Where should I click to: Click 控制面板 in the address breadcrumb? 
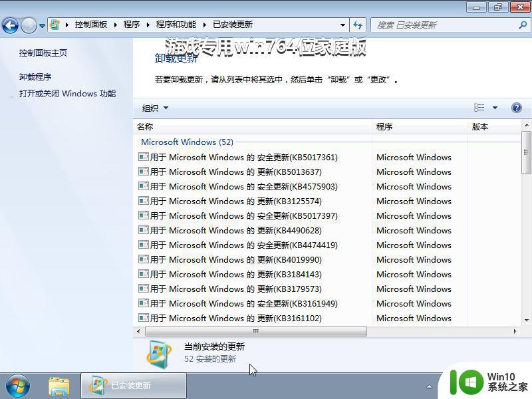coord(91,25)
